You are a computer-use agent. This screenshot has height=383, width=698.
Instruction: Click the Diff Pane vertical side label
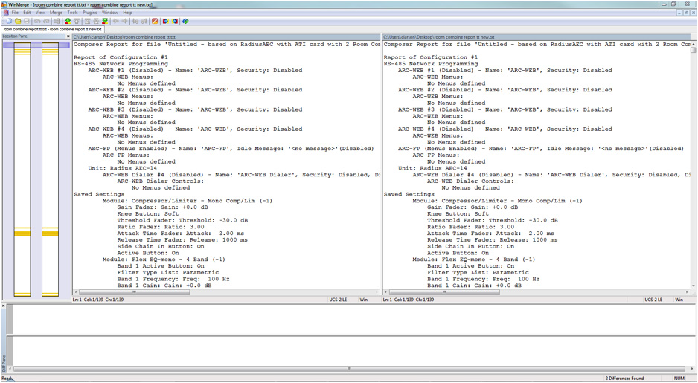pyautogui.click(x=4, y=363)
